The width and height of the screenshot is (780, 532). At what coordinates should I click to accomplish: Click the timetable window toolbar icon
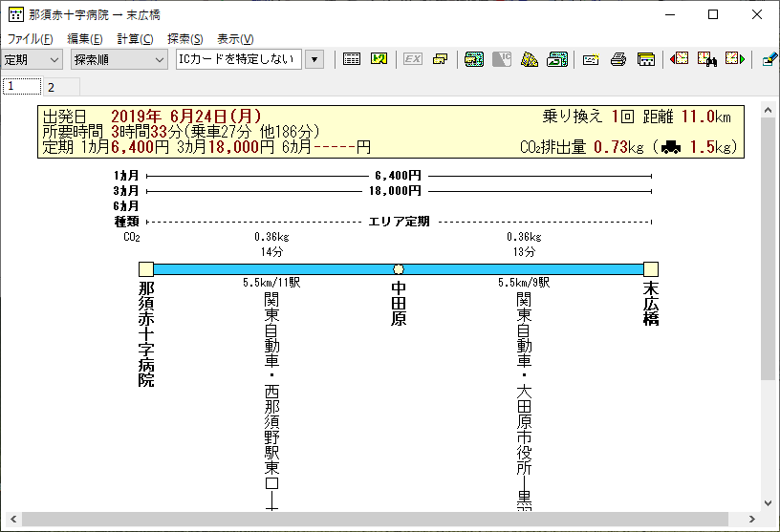pyautogui.click(x=646, y=59)
